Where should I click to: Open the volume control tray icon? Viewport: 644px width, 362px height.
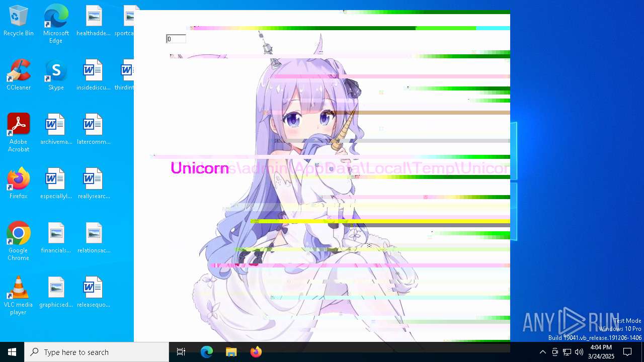[x=579, y=352]
